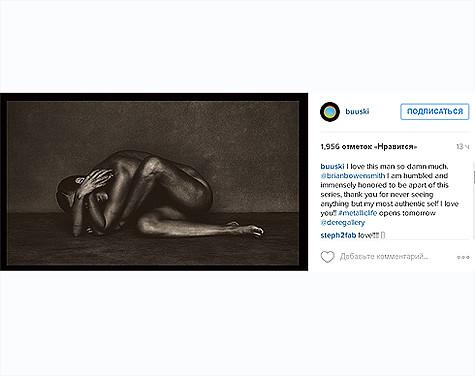Click the 13 ч post timestamp

pos(463,147)
